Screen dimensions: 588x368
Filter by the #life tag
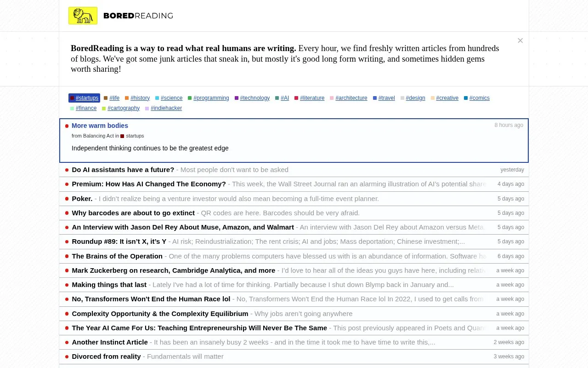112,98
